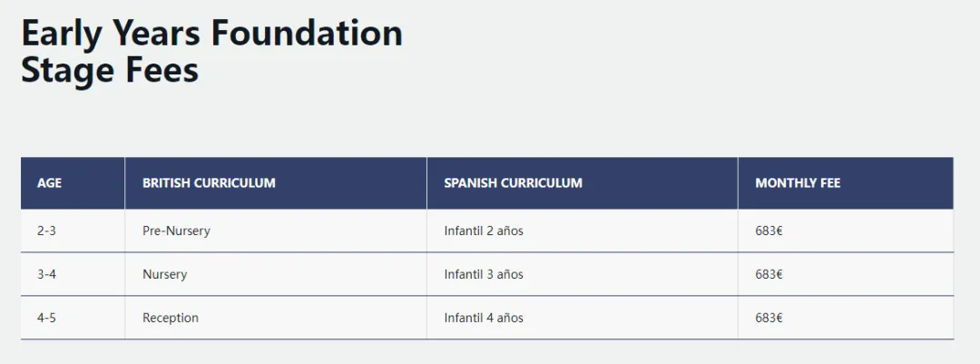Viewport: 980px width, 364px height.
Task: Click the 683€ fee for Reception
Action: pyautogui.click(x=846, y=318)
